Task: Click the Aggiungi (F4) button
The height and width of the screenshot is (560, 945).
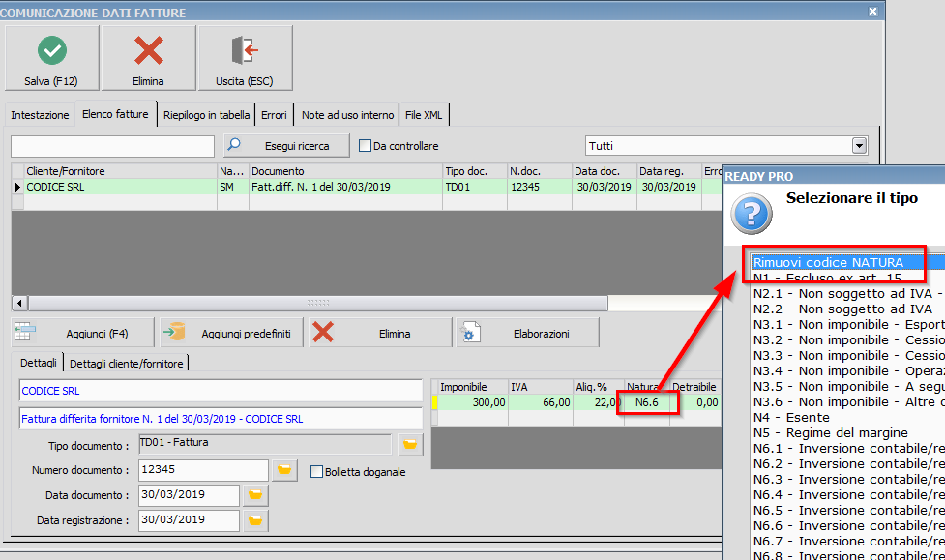Action: (x=83, y=334)
